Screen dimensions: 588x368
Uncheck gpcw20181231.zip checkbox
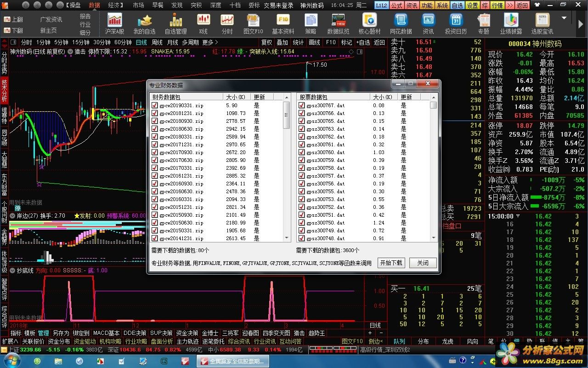(x=154, y=113)
